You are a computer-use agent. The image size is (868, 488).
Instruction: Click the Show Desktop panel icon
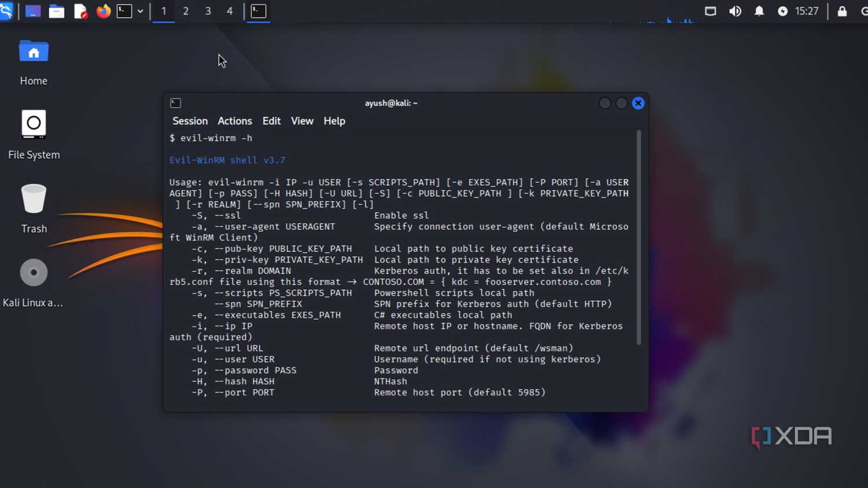coord(33,11)
